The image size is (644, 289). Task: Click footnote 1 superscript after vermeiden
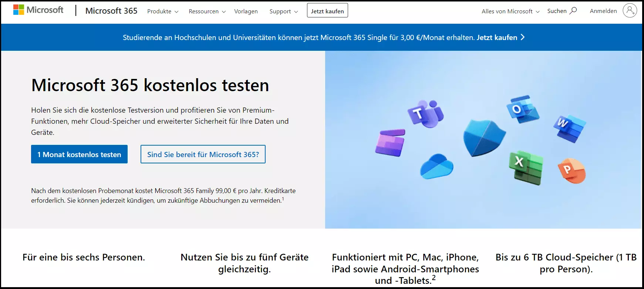[x=283, y=199]
